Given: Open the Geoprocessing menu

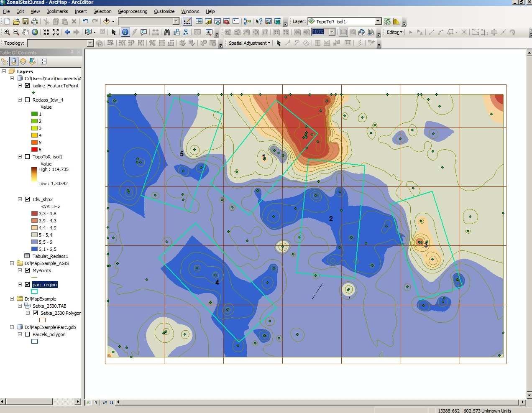Looking at the screenshot, I should click(x=133, y=11).
